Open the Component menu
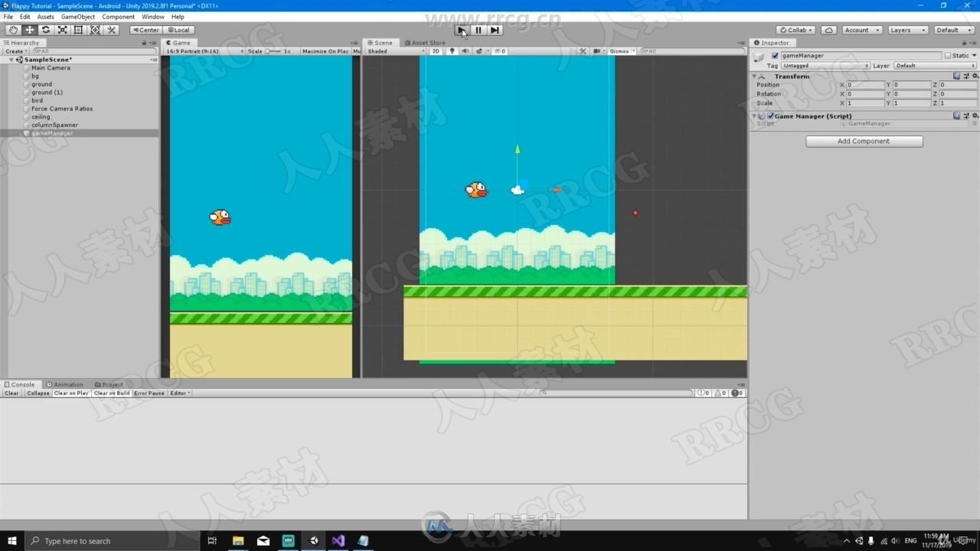Viewport: 980px width, 551px height. [x=118, y=17]
